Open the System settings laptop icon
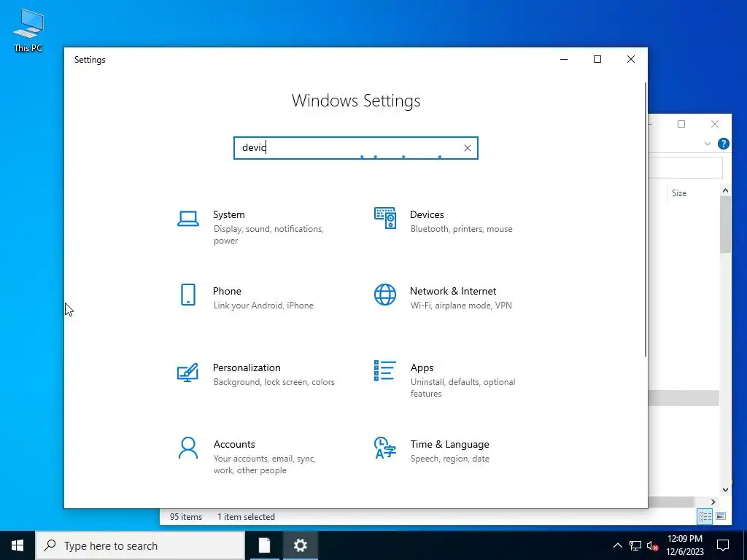The width and height of the screenshot is (747, 560). click(x=187, y=219)
